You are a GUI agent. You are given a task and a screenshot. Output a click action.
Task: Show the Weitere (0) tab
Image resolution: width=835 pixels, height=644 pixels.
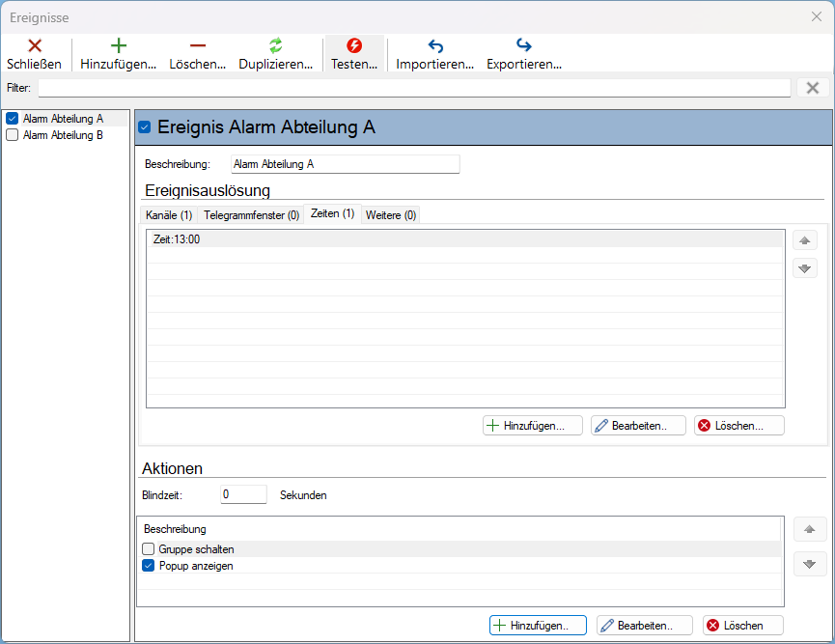[x=391, y=215]
